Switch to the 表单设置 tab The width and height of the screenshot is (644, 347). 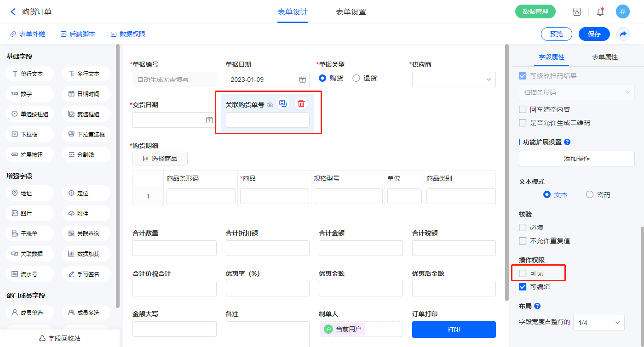[x=351, y=12]
